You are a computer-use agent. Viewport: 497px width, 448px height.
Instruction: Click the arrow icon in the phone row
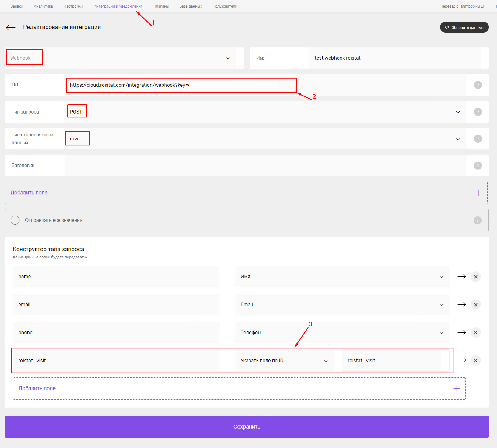pyautogui.click(x=462, y=332)
